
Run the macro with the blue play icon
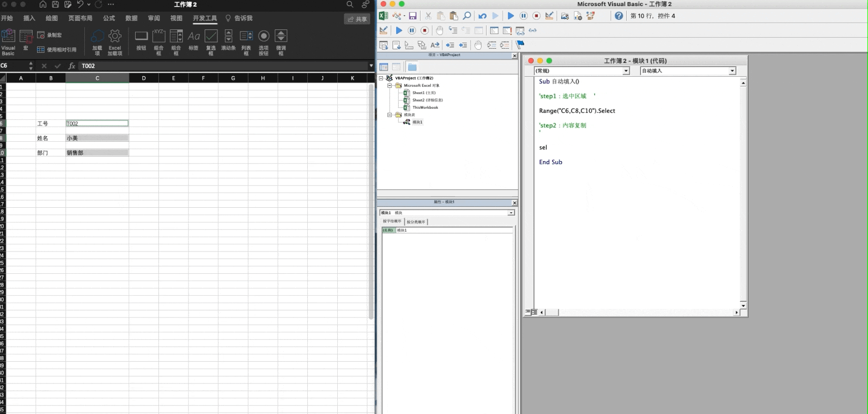[x=510, y=16]
